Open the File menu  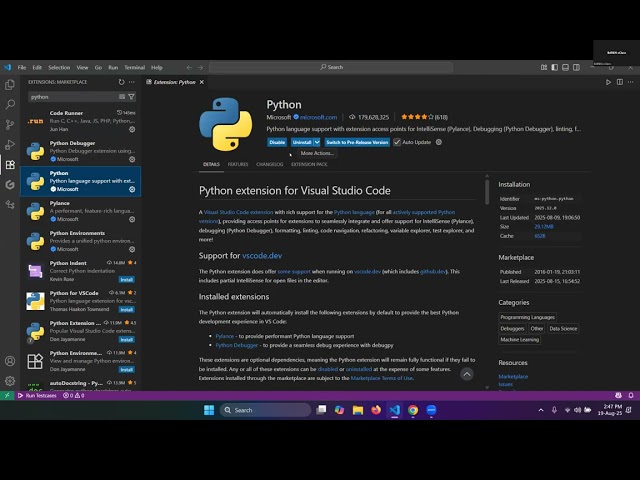coord(22,67)
